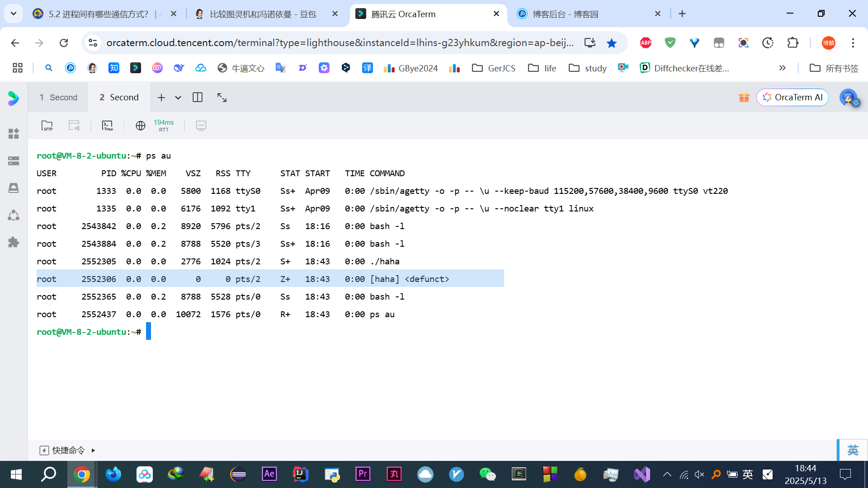Open the plugins puzzle icon in sidebar
868x488 pixels.
(x=14, y=242)
